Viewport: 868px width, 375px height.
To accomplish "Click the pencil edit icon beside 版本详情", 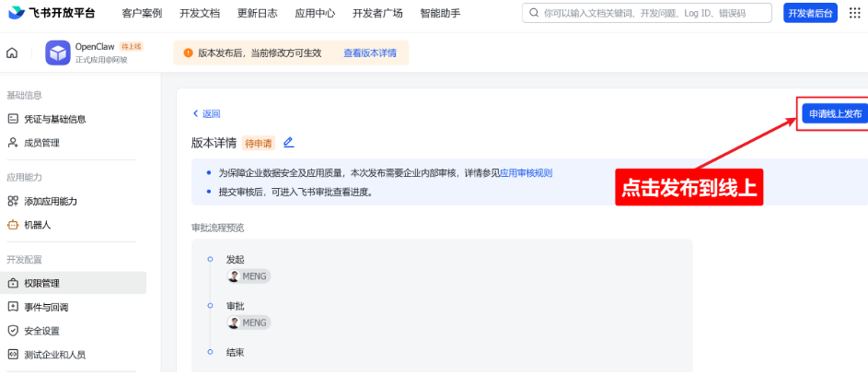I will pos(288,142).
